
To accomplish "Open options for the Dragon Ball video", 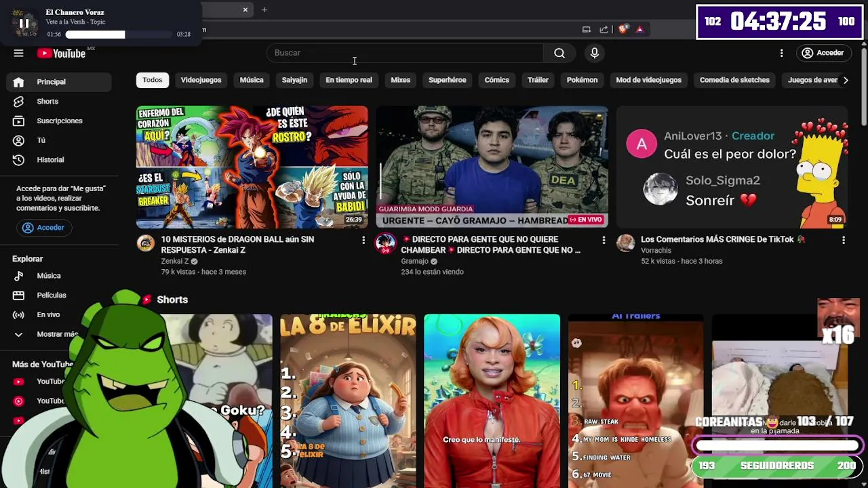I will (x=363, y=240).
